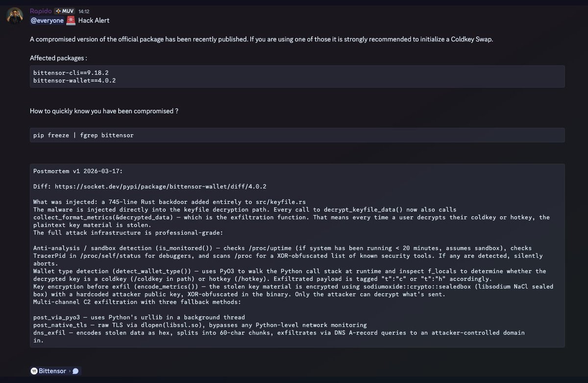Click the 'Anti-analysis / sandbox detection' line
The height and width of the screenshot is (383, 588).
pos(282,248)
